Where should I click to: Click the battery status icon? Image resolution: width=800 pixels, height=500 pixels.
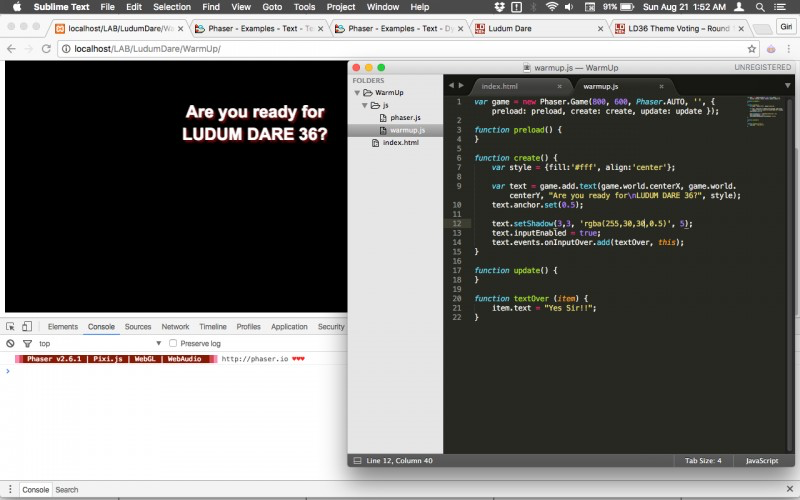click(627, 7)
